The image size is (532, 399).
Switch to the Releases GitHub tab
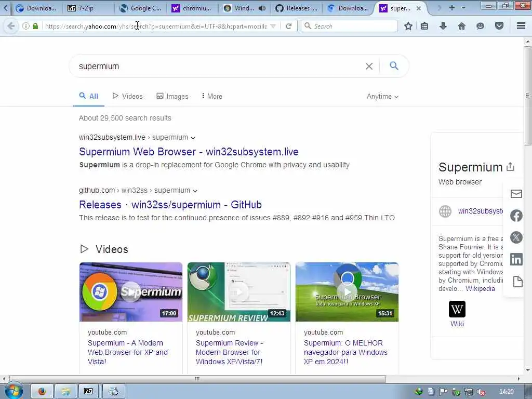pos(297,8)
